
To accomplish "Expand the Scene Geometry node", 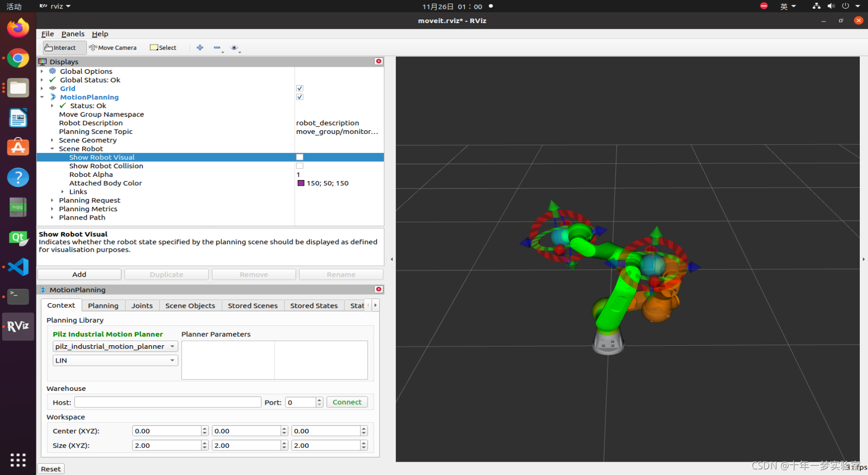I will coord(52,140).
